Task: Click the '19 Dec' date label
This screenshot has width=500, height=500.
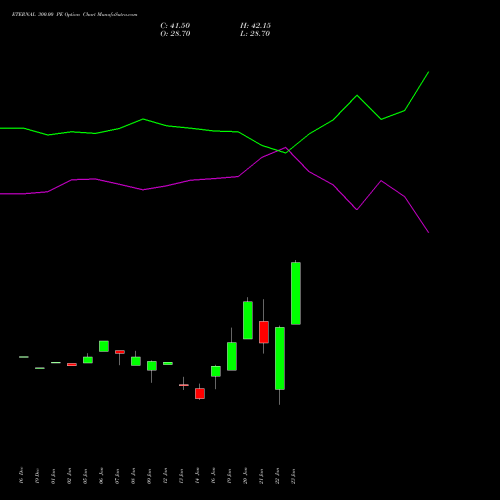Action: click(37, 475)
